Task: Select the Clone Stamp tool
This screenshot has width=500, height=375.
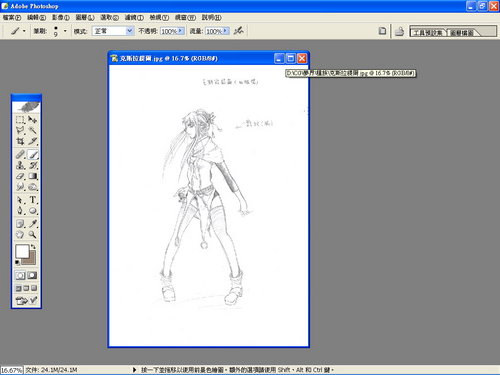Action: click(20, 165)
